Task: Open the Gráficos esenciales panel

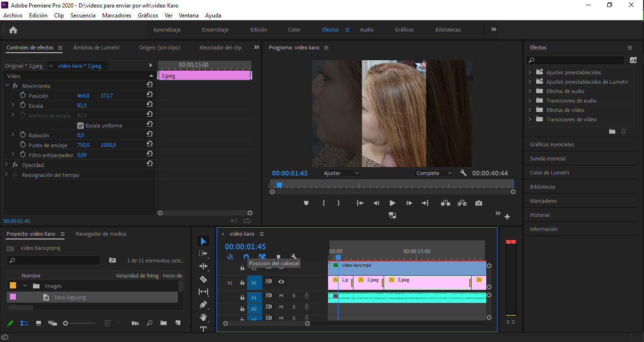Action: [x=552, y=144]
